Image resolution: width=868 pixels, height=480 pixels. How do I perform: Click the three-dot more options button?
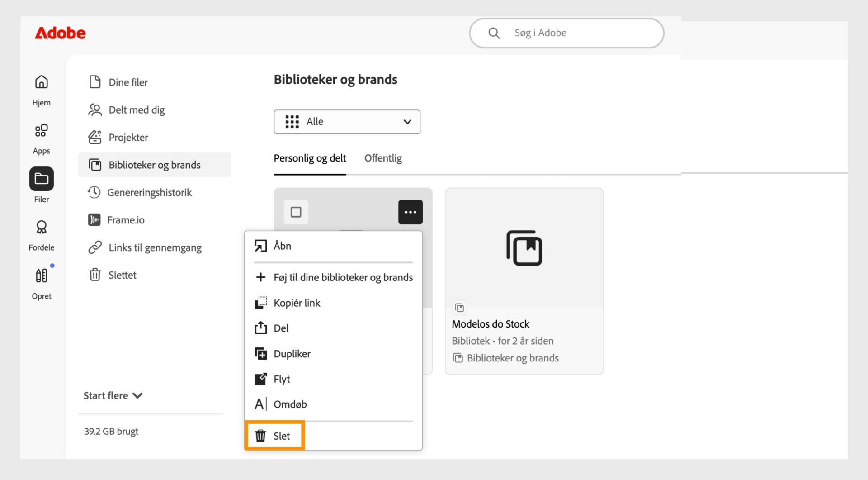tap(410, 212)
